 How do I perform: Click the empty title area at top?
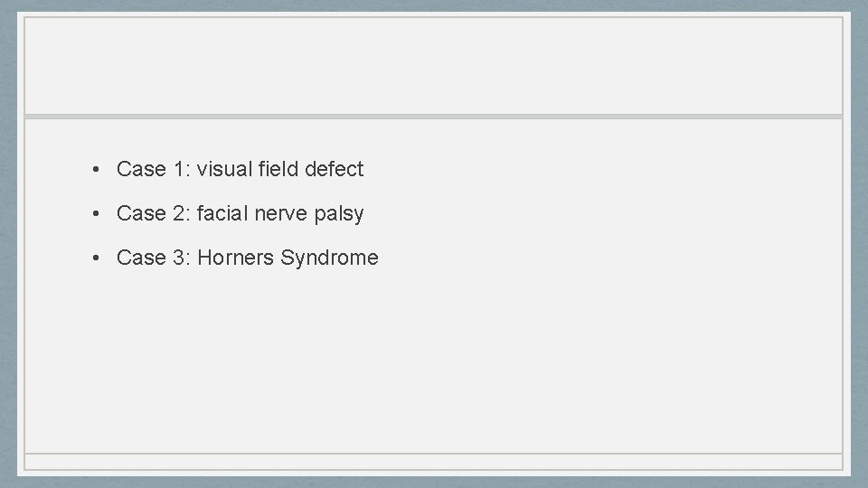click(433, 66)
